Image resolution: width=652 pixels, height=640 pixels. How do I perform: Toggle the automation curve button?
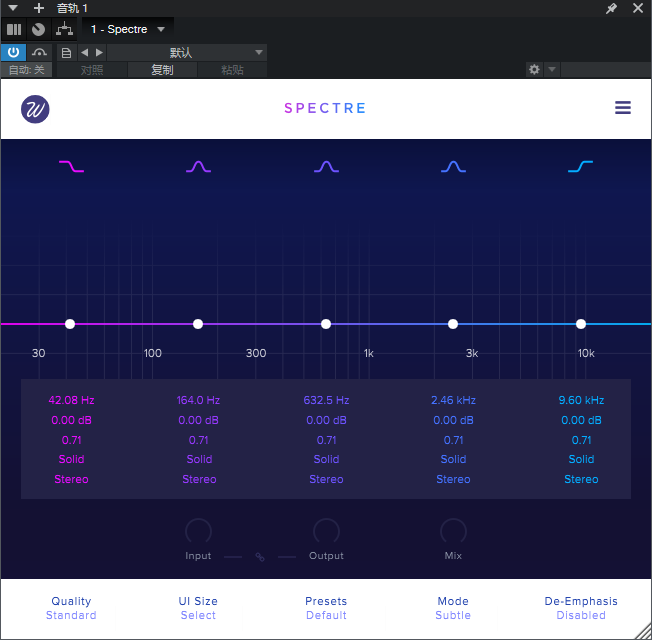click(x=39, y=52)
